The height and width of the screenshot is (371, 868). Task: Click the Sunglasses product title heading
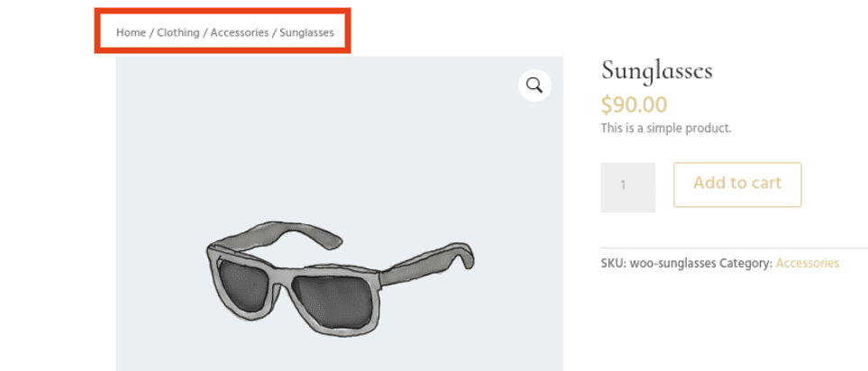tap(656, 70)
